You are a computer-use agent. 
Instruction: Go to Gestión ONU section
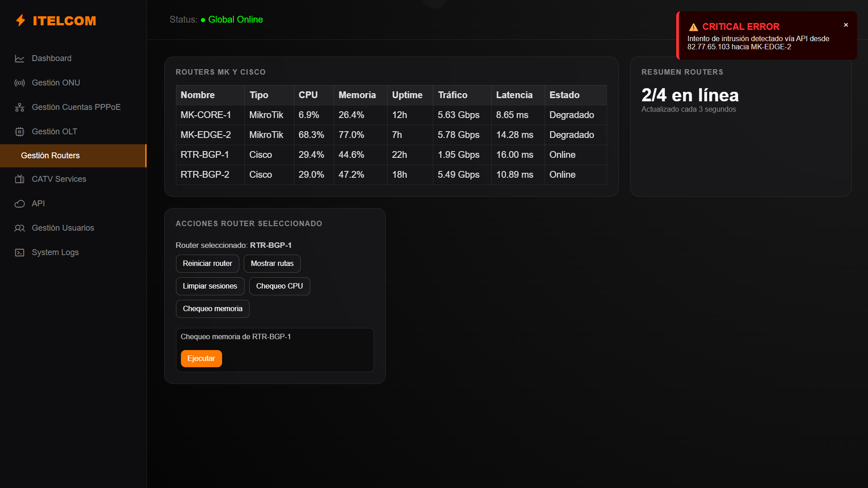tap(73, 83)
